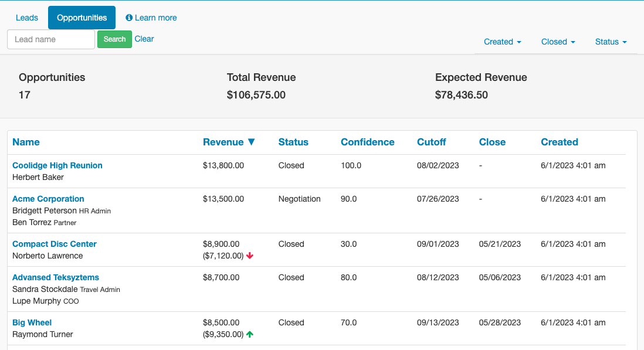Click the 30.0 confidence value

click(x=349, y=244)
